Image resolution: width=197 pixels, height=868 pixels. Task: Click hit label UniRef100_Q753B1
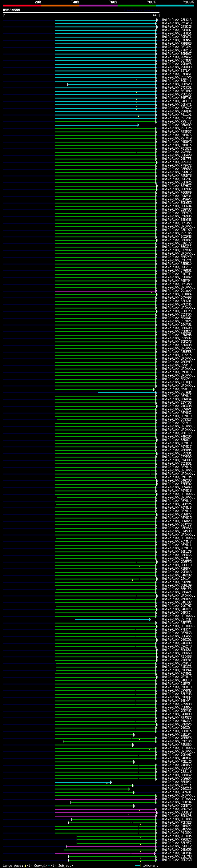click(x=176, y=454)
